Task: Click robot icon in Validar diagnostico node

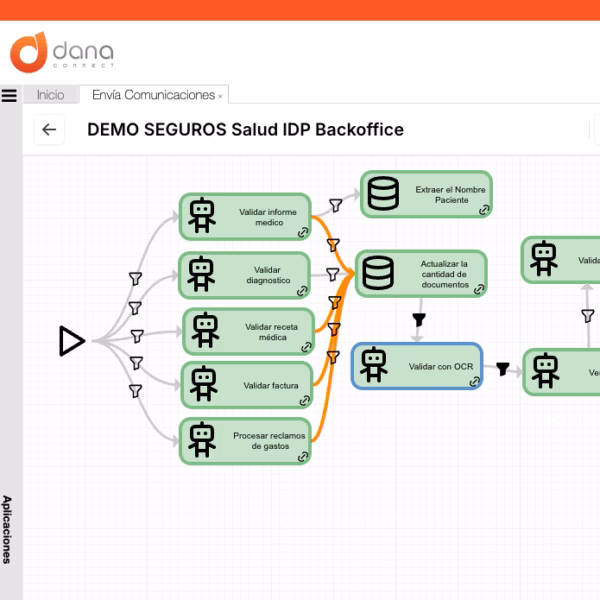Action: (x=201, y=274)
